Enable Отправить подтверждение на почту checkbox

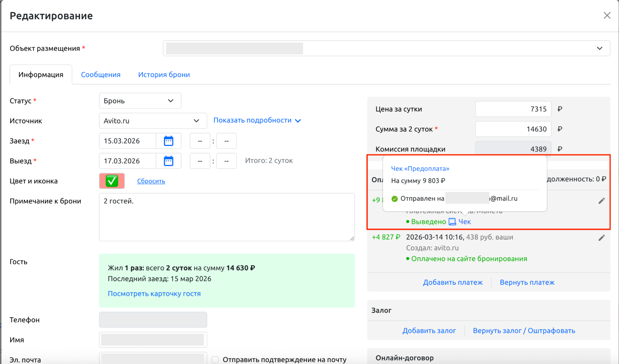coord(215,360)
